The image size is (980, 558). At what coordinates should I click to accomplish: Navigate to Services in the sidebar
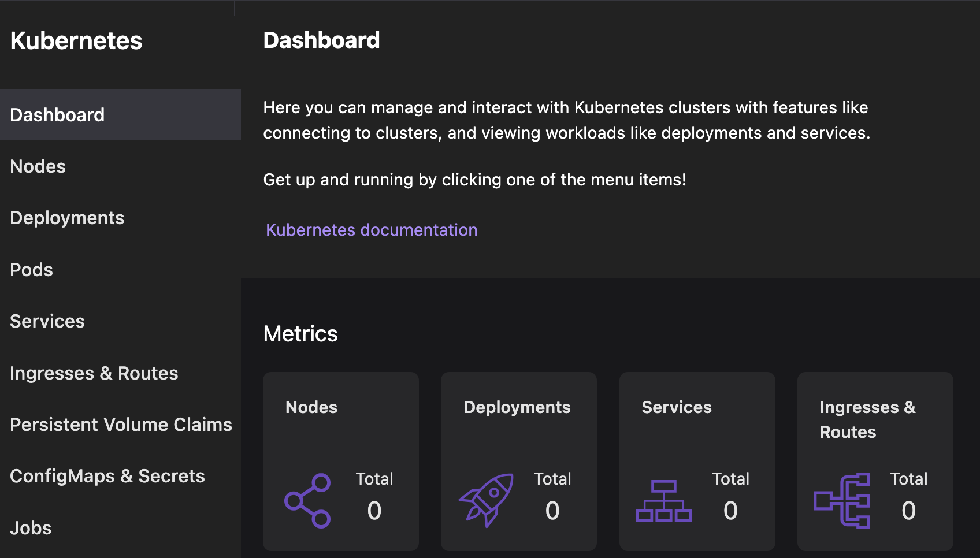click(47, 321)
